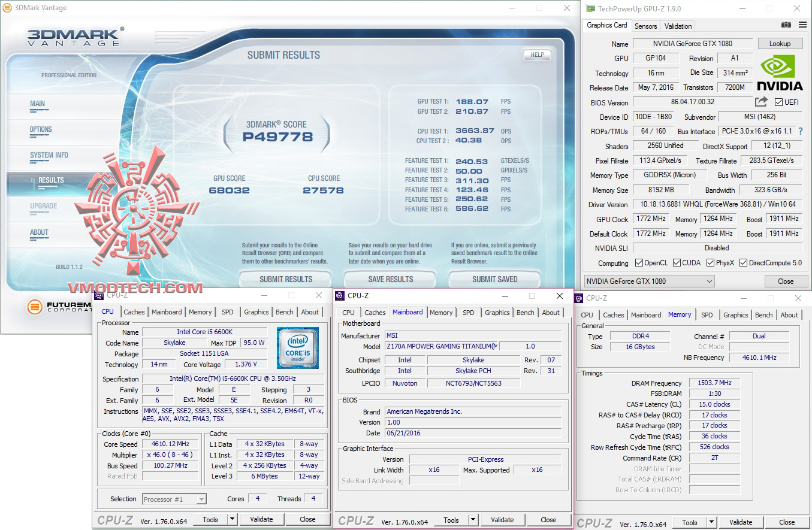Click the Intel Core i5 badge in CPU-Z
This screenshot has width=812, height=530.
(298, 347)
